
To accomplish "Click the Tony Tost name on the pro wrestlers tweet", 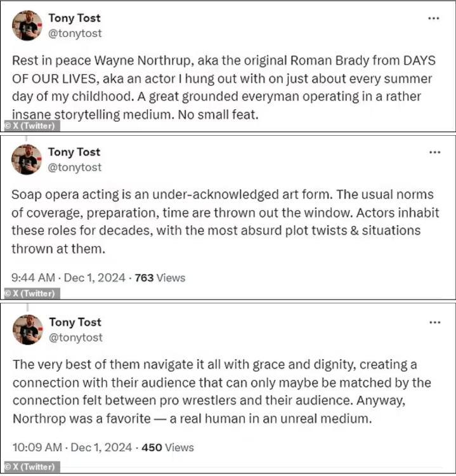I will click(74, 322).
